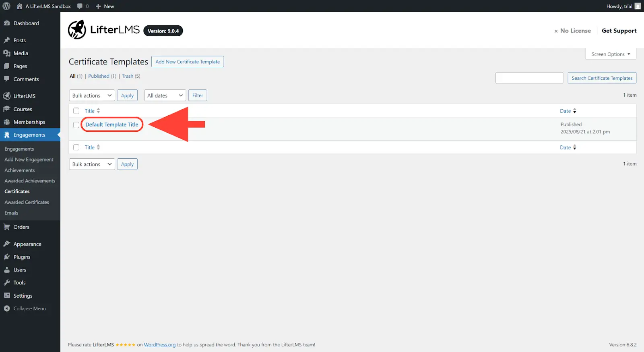Open the Default Template Title link
This screenshot has width=644, height=352.
pyautogui.click(x=112, y=125)
